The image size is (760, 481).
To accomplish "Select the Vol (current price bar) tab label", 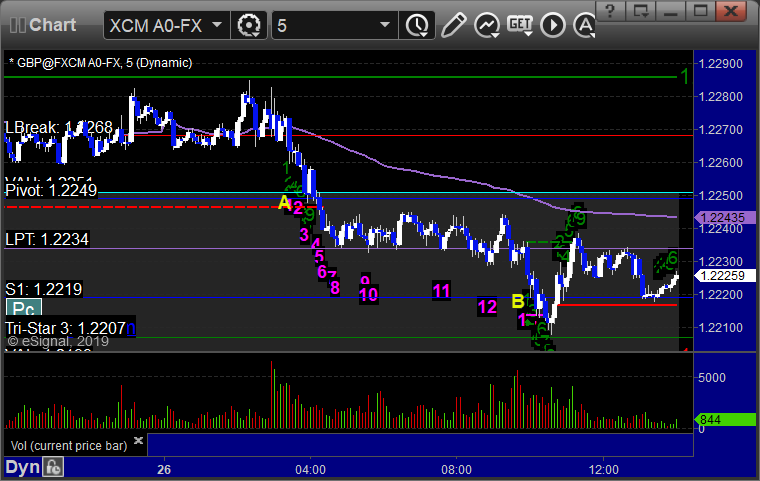I will point(69,446).
